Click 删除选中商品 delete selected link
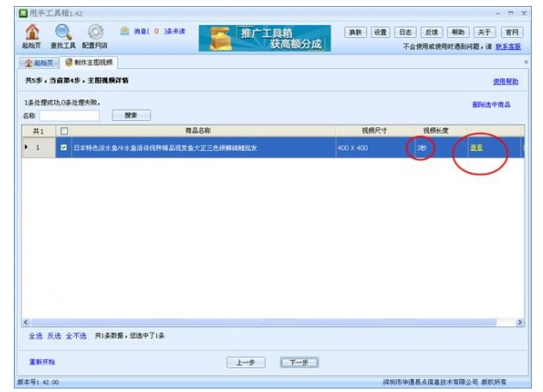The height and width of the screenshot is (392, 543). (x=491, y=104)
